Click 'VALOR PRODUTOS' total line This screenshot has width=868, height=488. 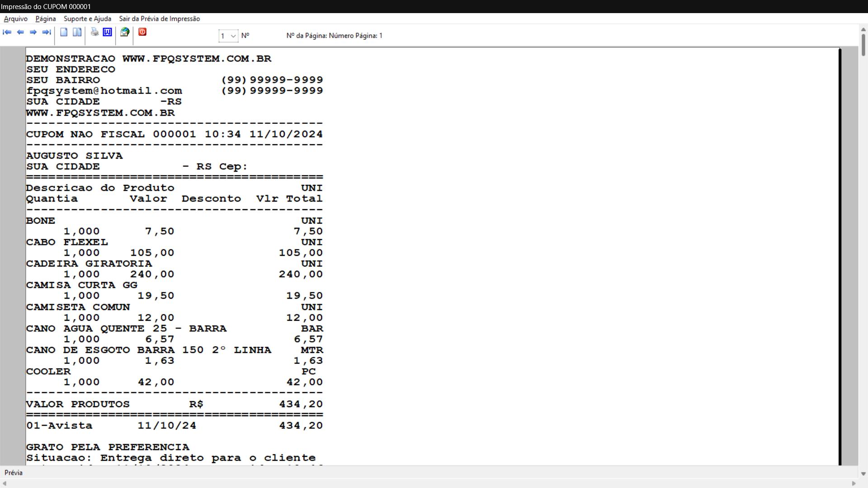coord(175,404)
